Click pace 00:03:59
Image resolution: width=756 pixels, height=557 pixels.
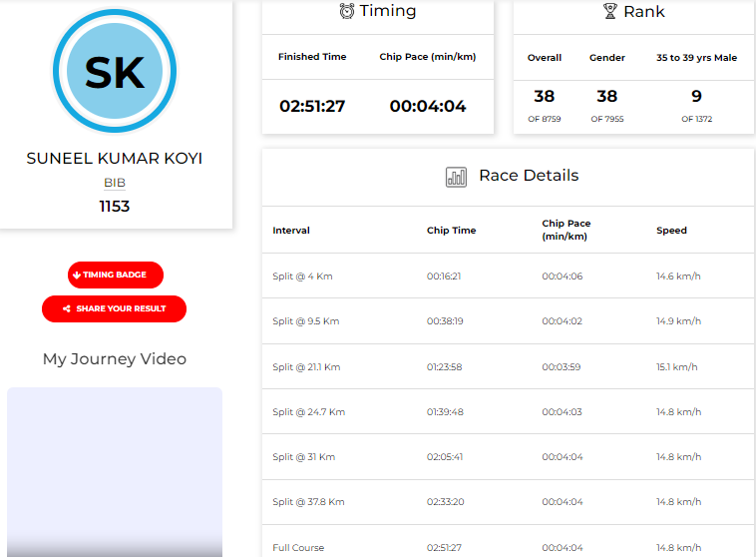point(562,366)
